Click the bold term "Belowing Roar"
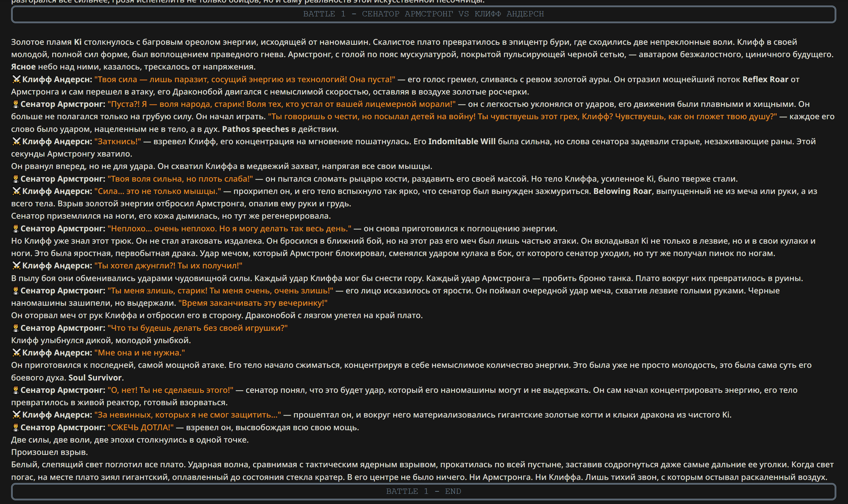This screenshot has width=848, height=504. point(622,191)
